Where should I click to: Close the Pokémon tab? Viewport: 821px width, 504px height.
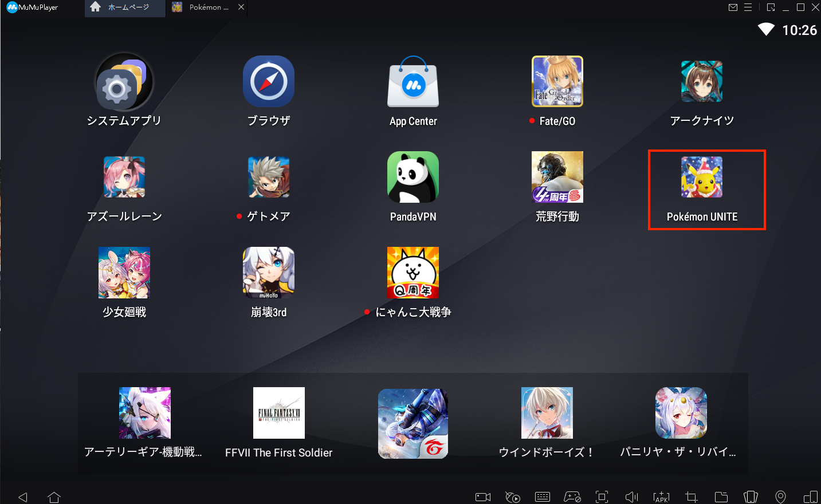click(241, 7)
